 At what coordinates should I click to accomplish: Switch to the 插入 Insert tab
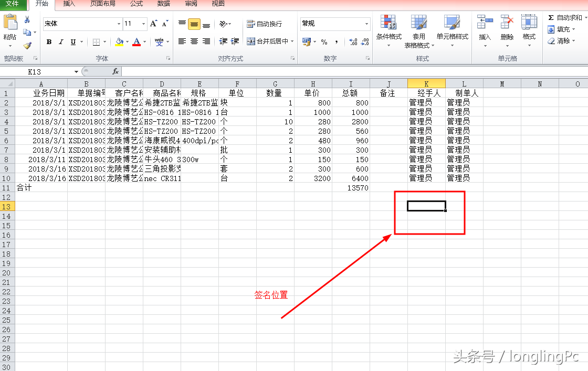coord(69,4)
